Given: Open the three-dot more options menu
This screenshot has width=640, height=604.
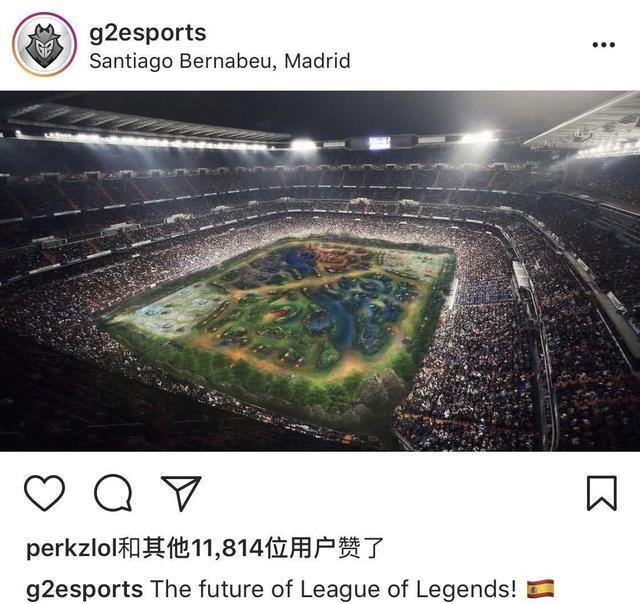Looking at the screenshot, I should point(604,44).
